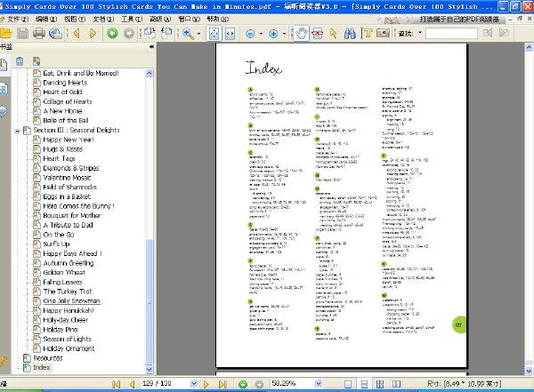Open the zoom out dropdown arrow
This screenshot has height=392, width=534.
261,34
